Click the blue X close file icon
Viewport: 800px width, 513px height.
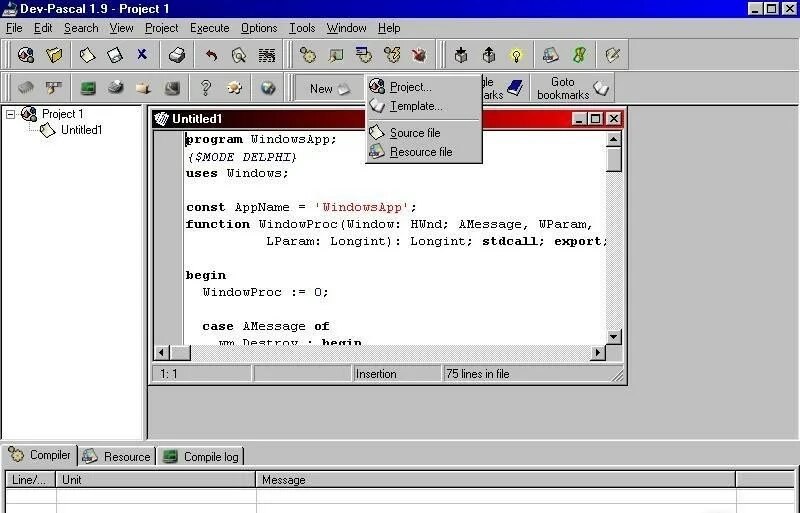pyautogui.click(x=142, y=54)
